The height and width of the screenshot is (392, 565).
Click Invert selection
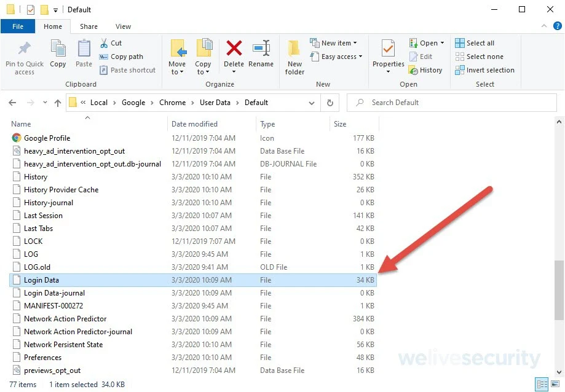[484, 70]
